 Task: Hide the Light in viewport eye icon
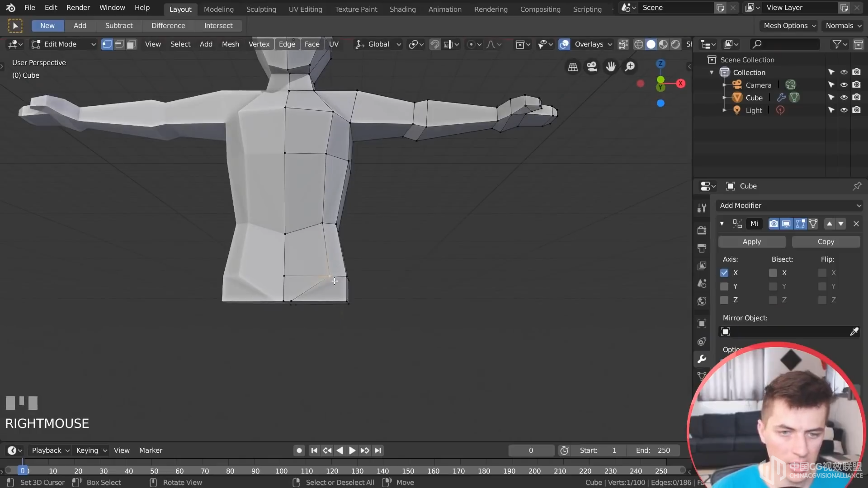pyautogui.click(x=844, y=110)
